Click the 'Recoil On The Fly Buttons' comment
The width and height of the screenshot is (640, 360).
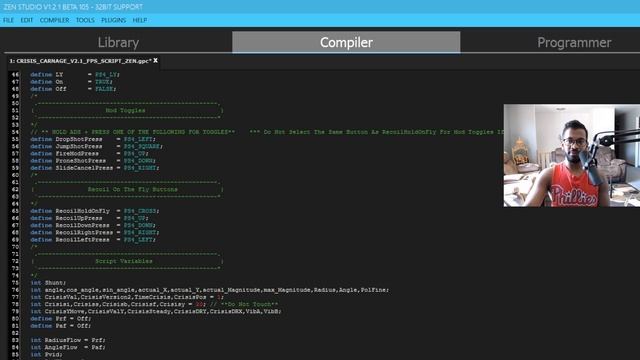tap(133, 189)
